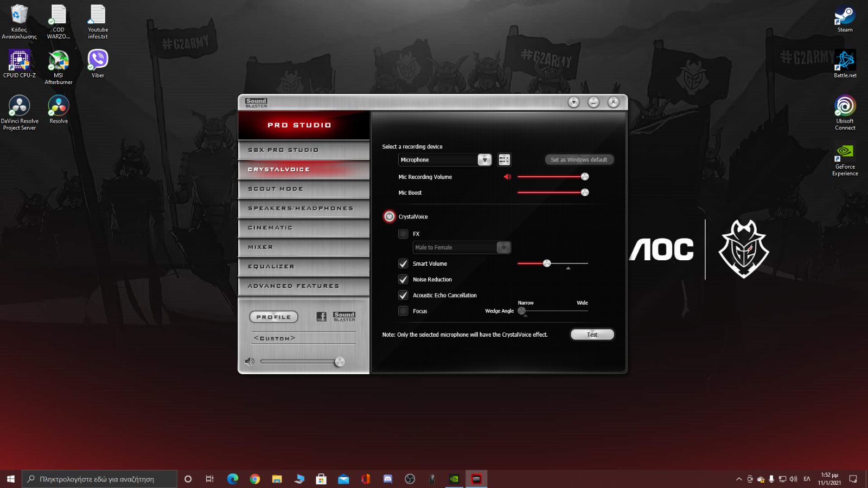868x488 pixels.
Task: Open the Profile button
Action: (x=273, y=317)
